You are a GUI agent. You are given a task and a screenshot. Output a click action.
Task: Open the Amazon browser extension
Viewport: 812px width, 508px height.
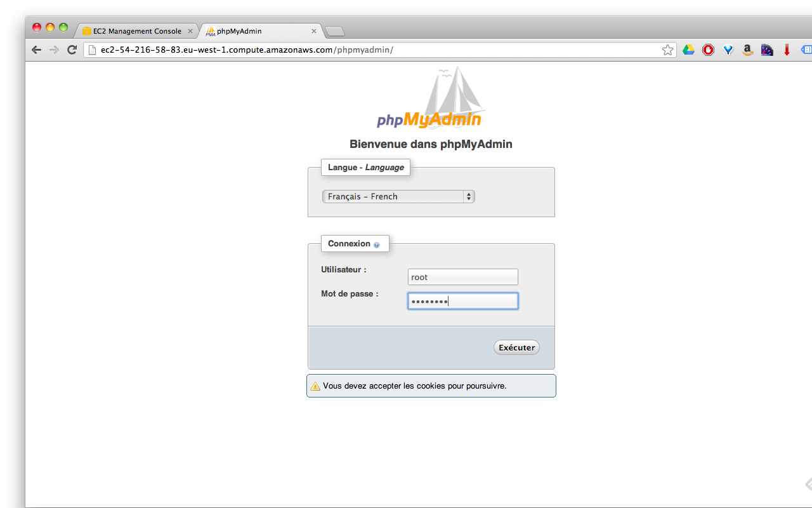[747, 50]
